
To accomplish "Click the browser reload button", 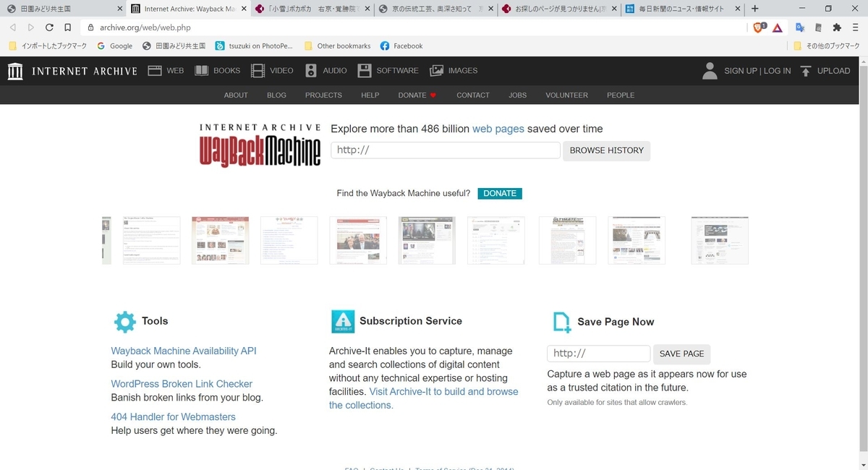I will 49,27.
